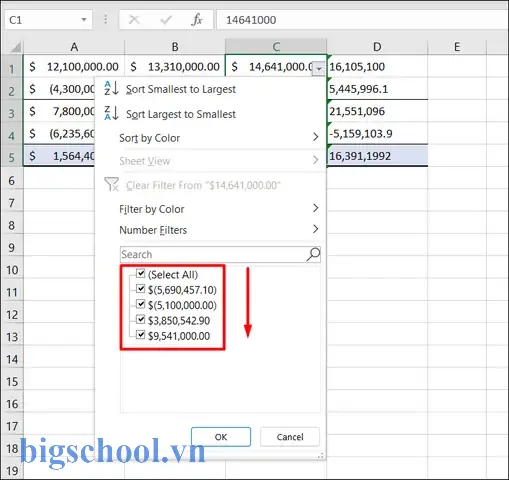Expand the Filter by Color submenu arrow

pos(315,208)
